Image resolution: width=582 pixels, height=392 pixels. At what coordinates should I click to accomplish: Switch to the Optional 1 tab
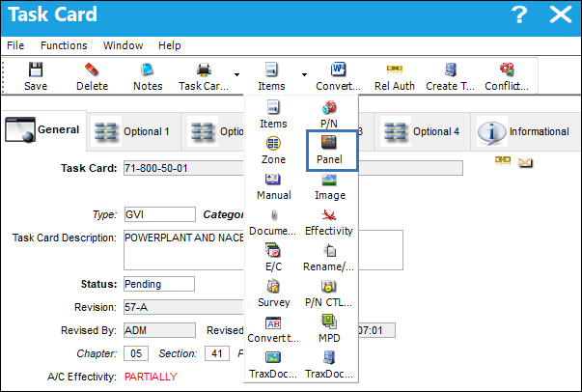pyautogui.click(x=133, y=131)
